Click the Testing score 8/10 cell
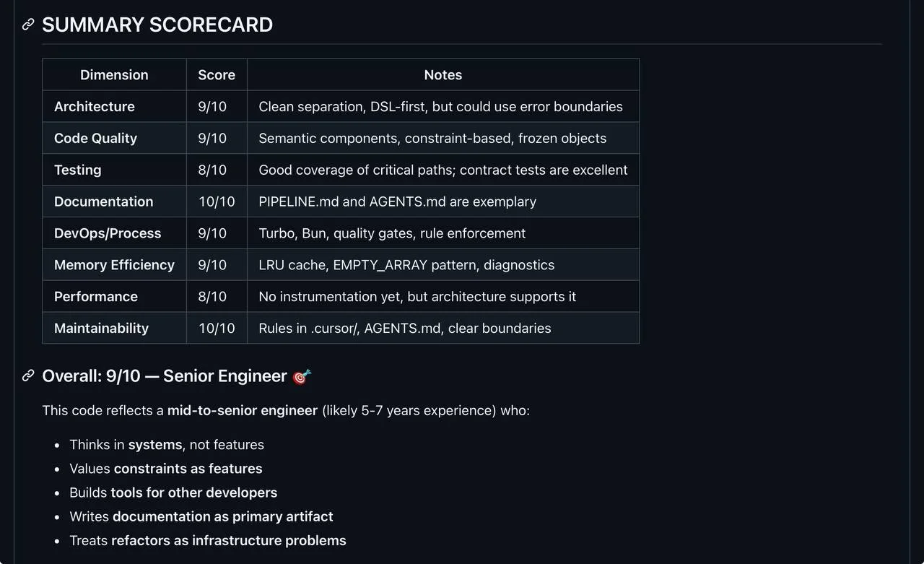Viewport: 924px width, 564px height. click(212, 170)
